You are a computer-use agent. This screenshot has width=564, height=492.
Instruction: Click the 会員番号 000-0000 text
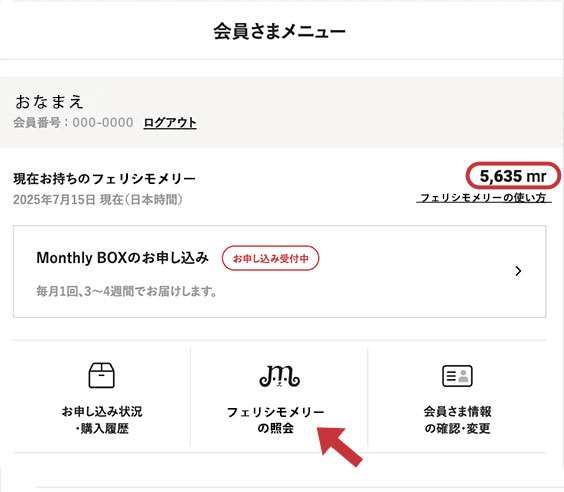pos(73,123)
